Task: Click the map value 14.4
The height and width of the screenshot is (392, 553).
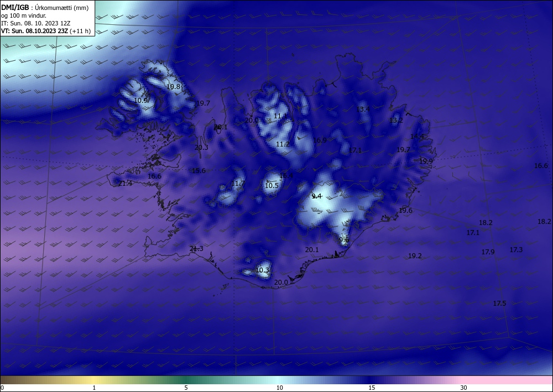Action: tap(417, 137)
